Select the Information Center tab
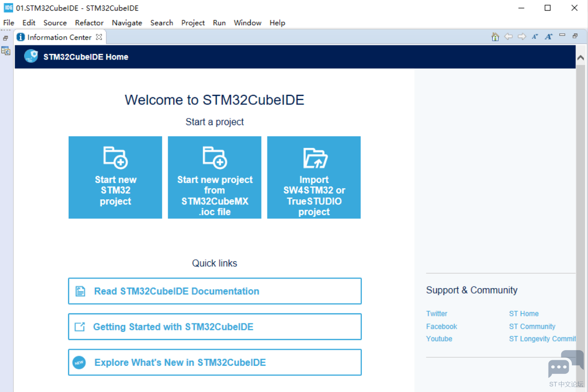 (x=60, y=37)
